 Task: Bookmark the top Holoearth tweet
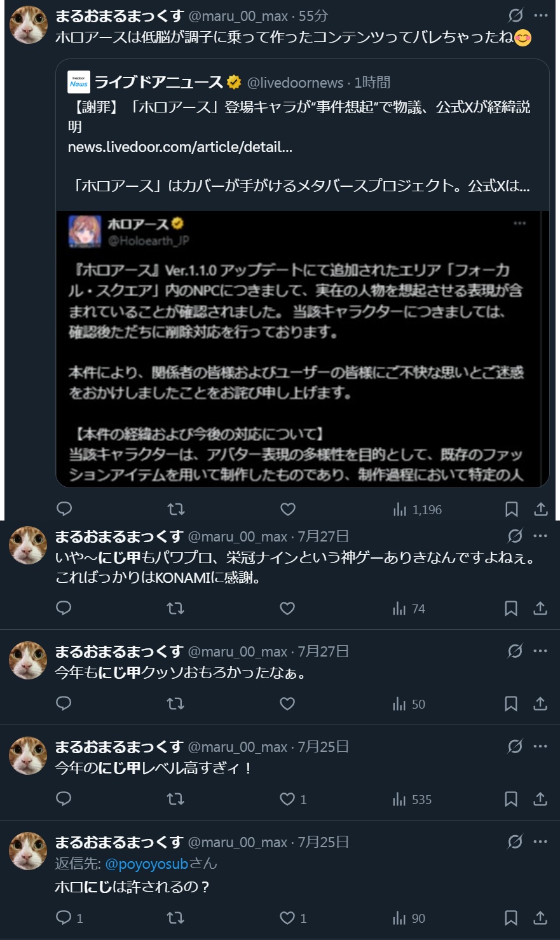[511, 509]
